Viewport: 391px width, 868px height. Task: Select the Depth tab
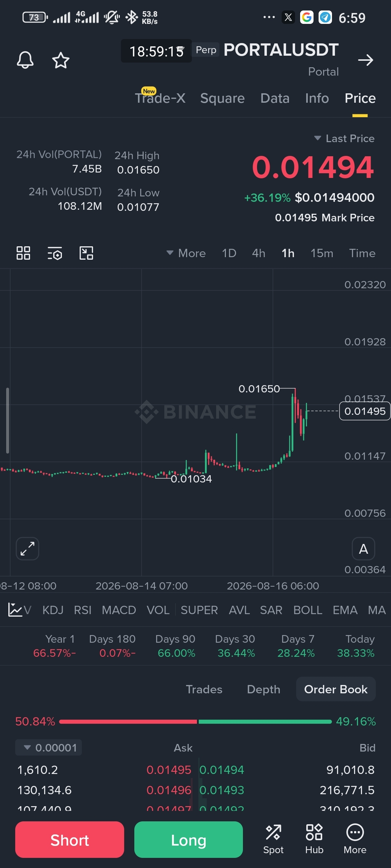(264, 689)
